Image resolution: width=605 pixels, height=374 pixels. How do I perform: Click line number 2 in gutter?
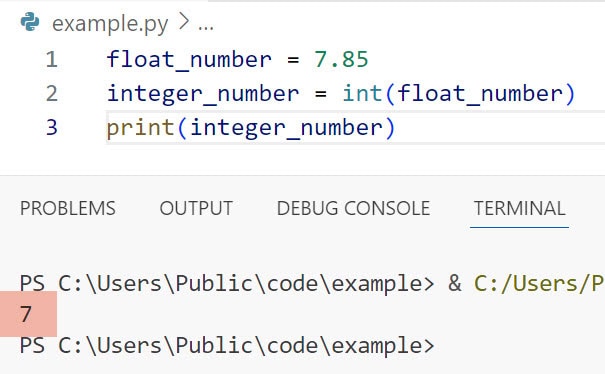[51, 94]
